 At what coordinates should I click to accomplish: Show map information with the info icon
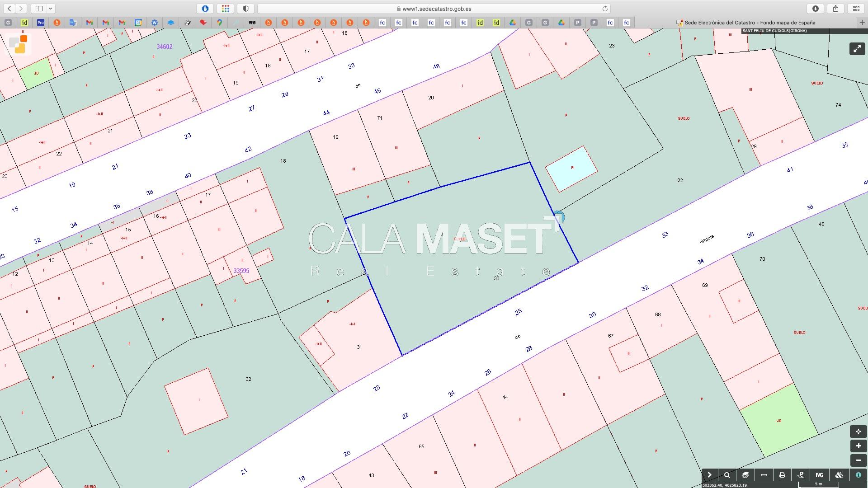pos(858,475)
